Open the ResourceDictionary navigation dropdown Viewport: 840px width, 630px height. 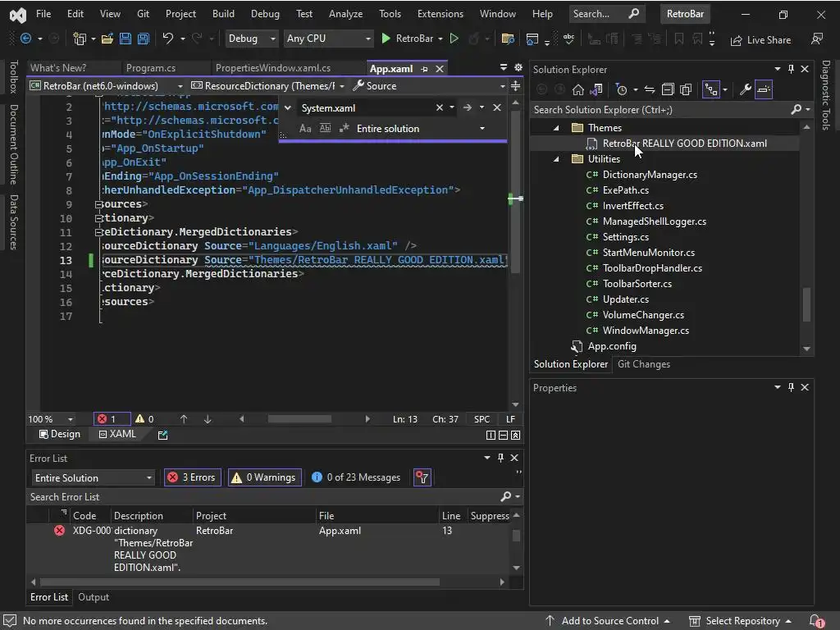tap(268, 85)
